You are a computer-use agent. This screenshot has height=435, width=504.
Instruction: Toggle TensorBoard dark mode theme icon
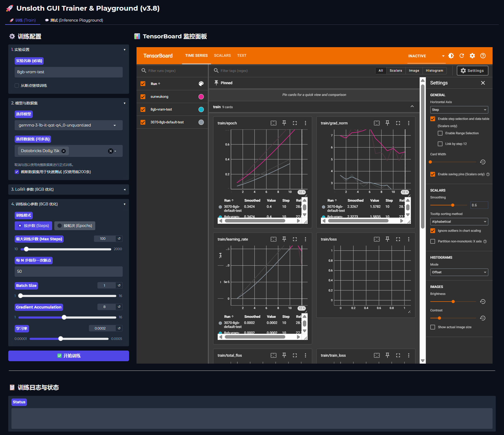coord(451,56)
